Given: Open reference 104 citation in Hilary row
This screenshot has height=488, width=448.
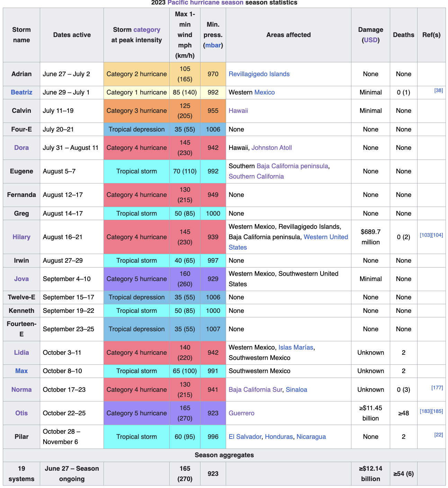Looking at the screenshot, I should point(437,235).
